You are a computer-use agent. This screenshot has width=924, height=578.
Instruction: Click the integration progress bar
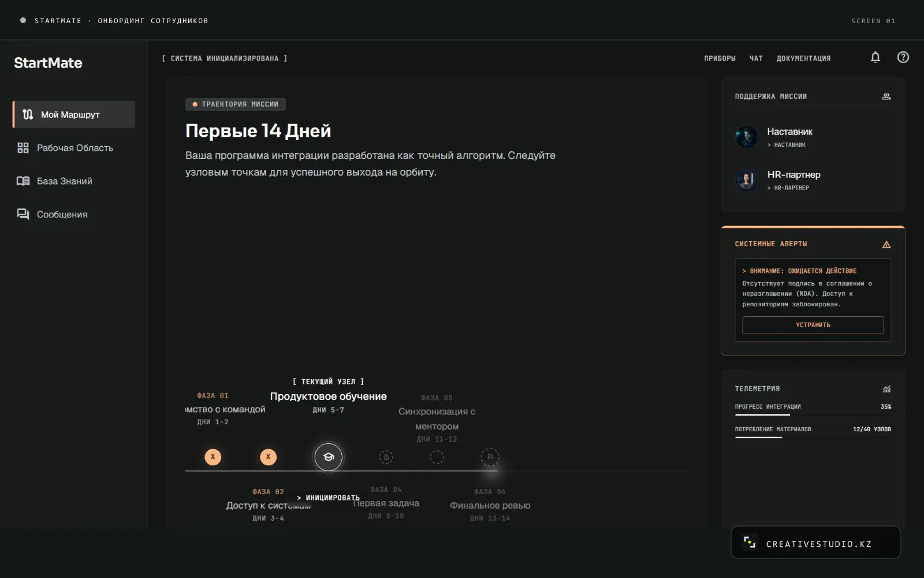(x=813, y=415)
